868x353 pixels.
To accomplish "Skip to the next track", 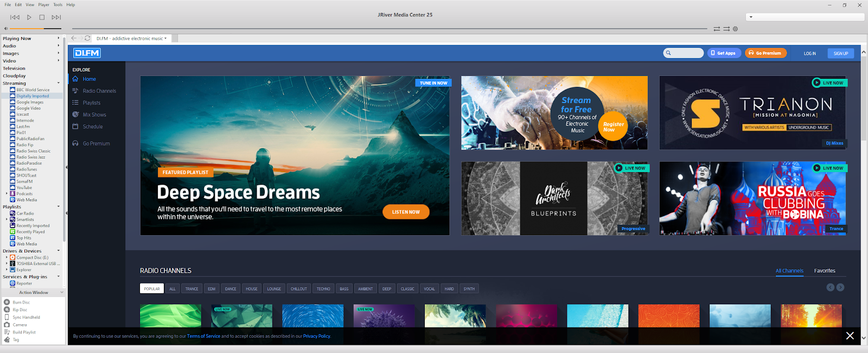I will [x=56, y=17].
